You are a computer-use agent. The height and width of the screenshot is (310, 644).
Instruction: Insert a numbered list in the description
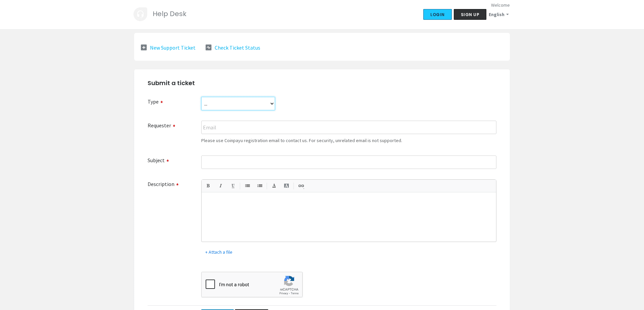point(260,186)
